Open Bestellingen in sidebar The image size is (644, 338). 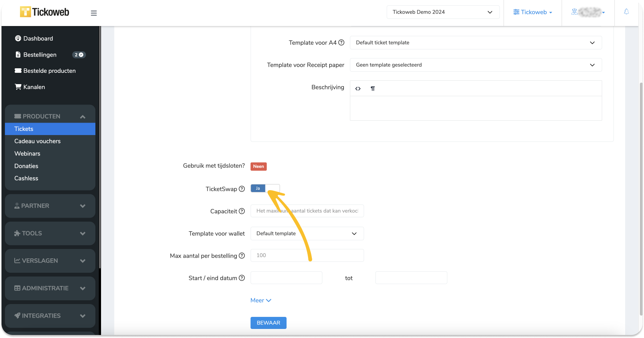[36, 55]
